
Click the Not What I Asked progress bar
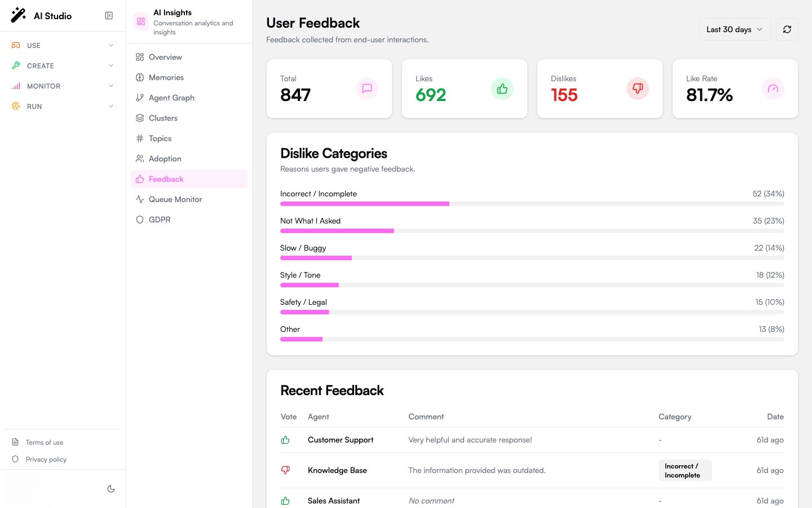pyautogui.click(x=532, y=231)
